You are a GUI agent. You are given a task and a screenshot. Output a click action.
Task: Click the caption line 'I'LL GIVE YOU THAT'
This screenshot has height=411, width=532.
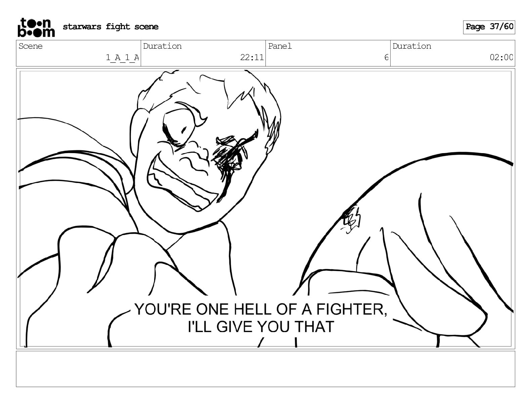pos(261,327)
